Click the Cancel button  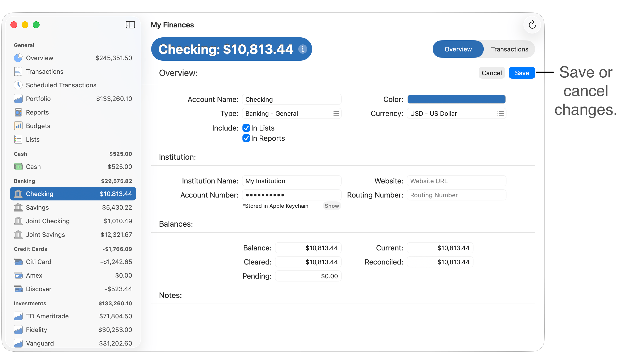tap(491, 73)
